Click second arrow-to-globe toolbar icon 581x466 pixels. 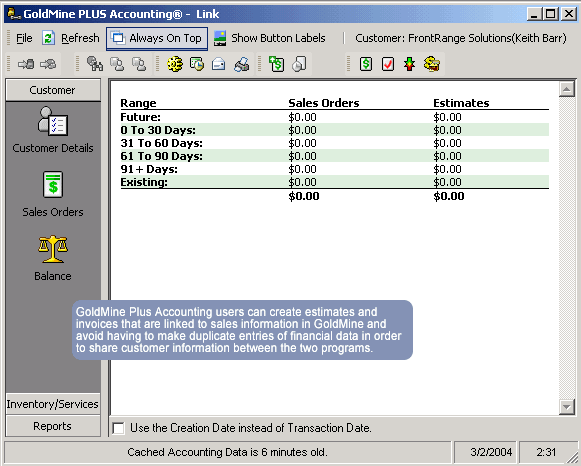click(49, 64)
